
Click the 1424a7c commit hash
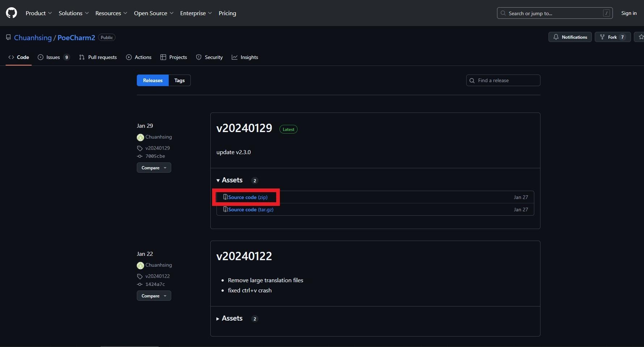[x=155, y=284]
